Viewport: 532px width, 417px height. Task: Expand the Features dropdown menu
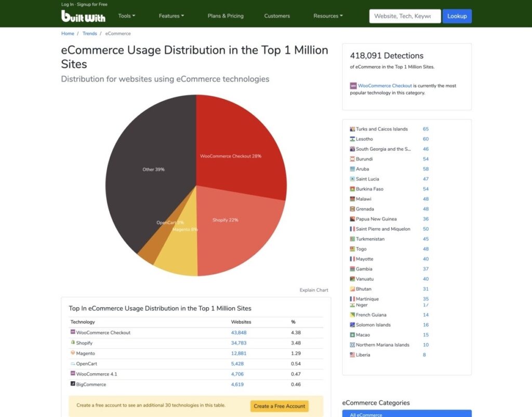pyautogui.click(x=171, y=16)
